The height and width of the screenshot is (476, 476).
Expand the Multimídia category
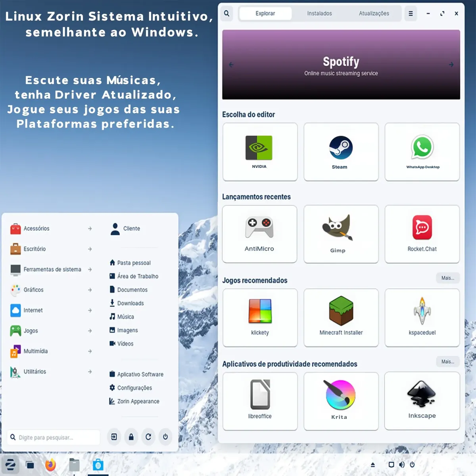pyautogui.click(x=51, y=351)
